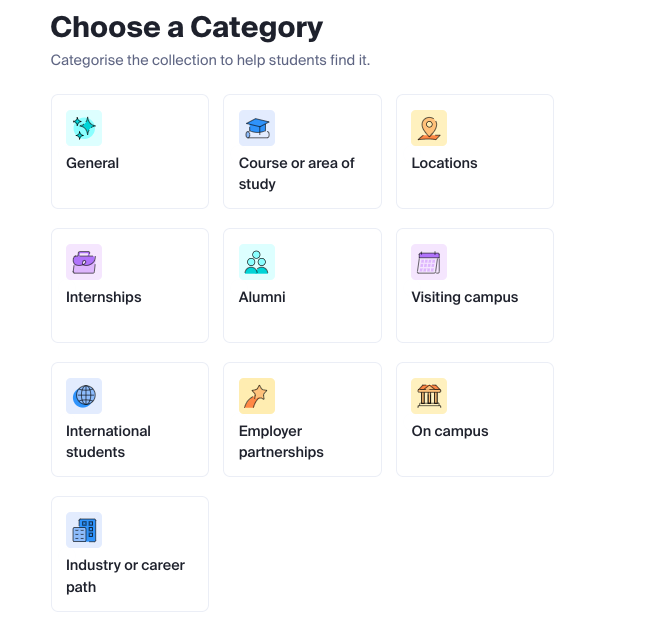Pick the International students label
This screenshot has height=632, width=655.
[x=108, y=442]
